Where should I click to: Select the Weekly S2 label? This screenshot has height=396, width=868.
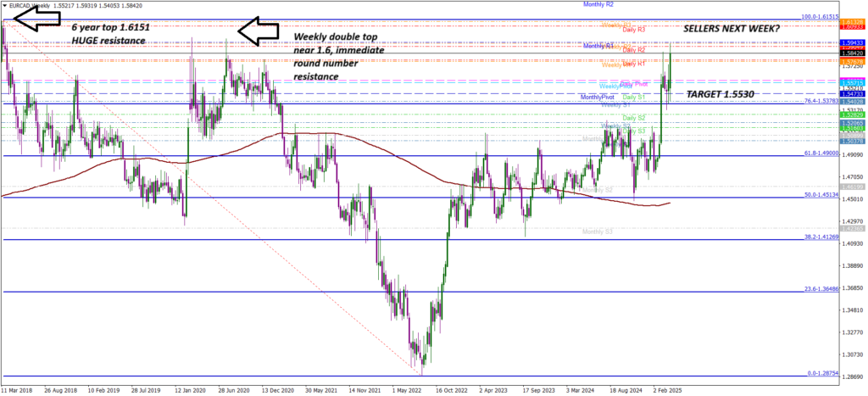pyautogui.click(x=615, y=126)
